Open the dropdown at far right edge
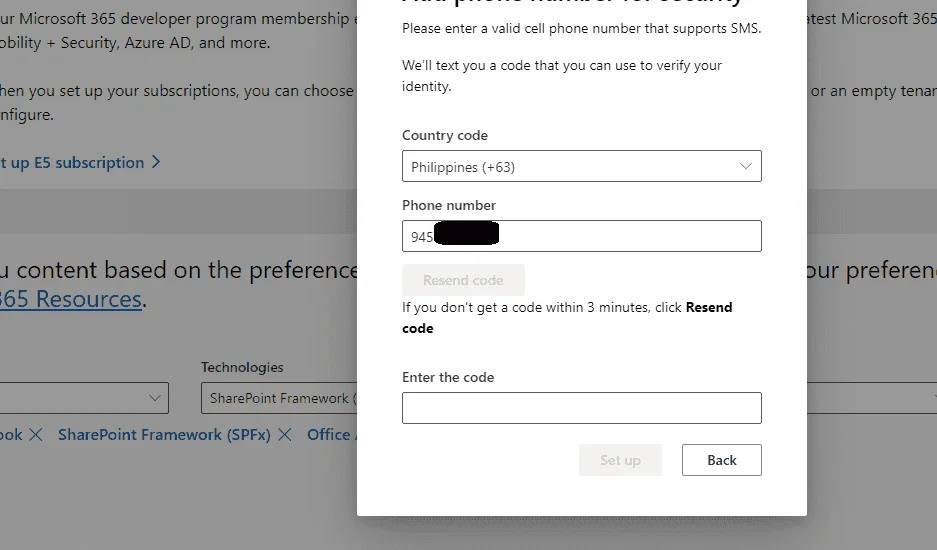This screenshot has width=937, height=550. coord(872,398)
